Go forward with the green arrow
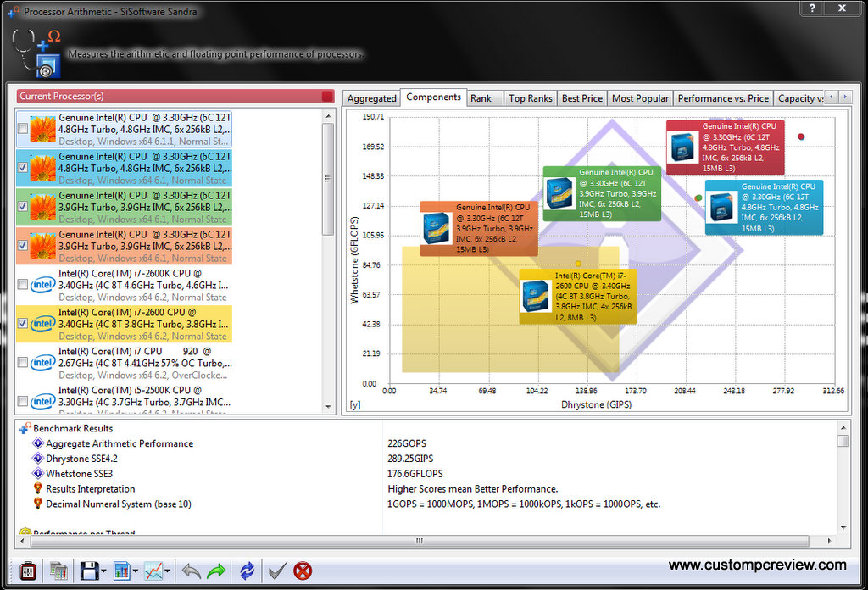The width and height of the screenshot is (868, 590). click(216, 571)
